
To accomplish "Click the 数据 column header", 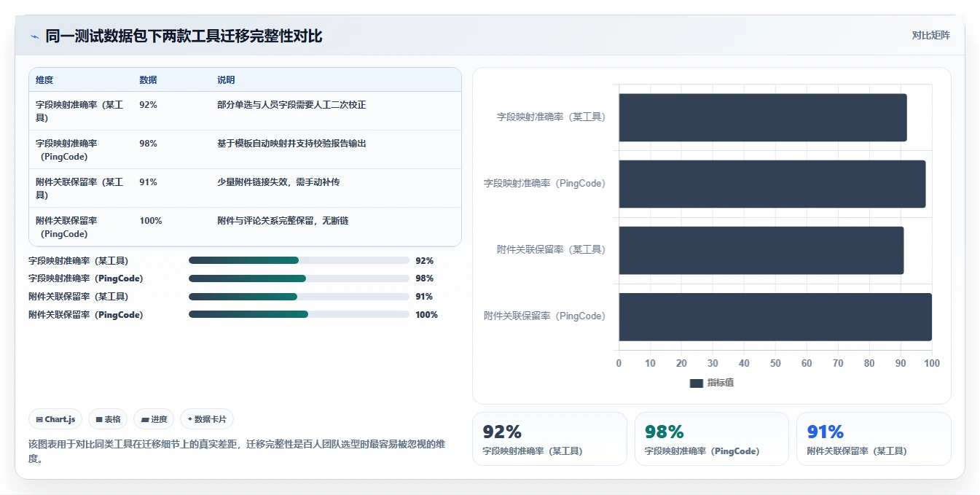I will 148,80.
